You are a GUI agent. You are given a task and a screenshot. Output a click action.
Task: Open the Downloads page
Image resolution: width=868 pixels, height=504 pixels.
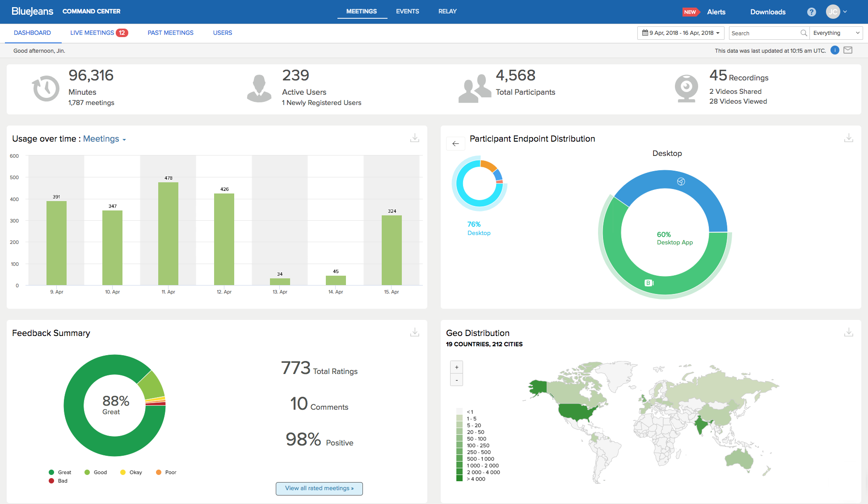pos(767,12)
